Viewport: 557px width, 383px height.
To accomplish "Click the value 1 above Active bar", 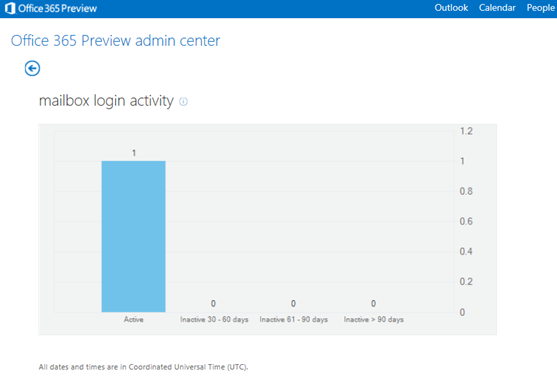I will pos(134,153).
